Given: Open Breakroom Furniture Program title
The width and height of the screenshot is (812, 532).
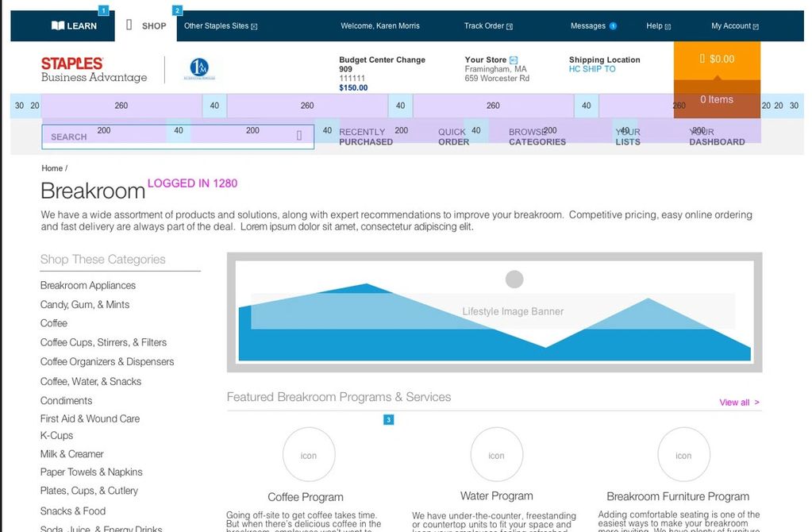Looking at the screenshot, I should click(x=678, y=497).
